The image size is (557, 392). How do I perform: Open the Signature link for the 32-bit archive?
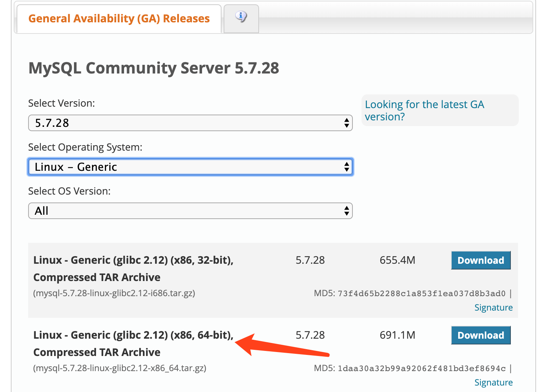coord(494,308)
